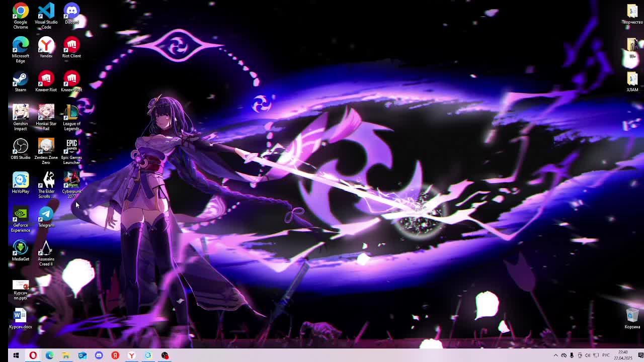This screenshot has width=644, height=362.
Task: Open Discord from the taskbar
Action: coord(99,355)
